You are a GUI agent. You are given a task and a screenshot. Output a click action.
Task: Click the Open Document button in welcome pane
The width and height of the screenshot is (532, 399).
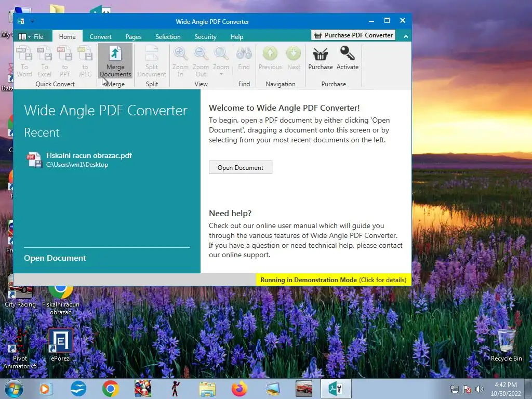tap(241, 168)
